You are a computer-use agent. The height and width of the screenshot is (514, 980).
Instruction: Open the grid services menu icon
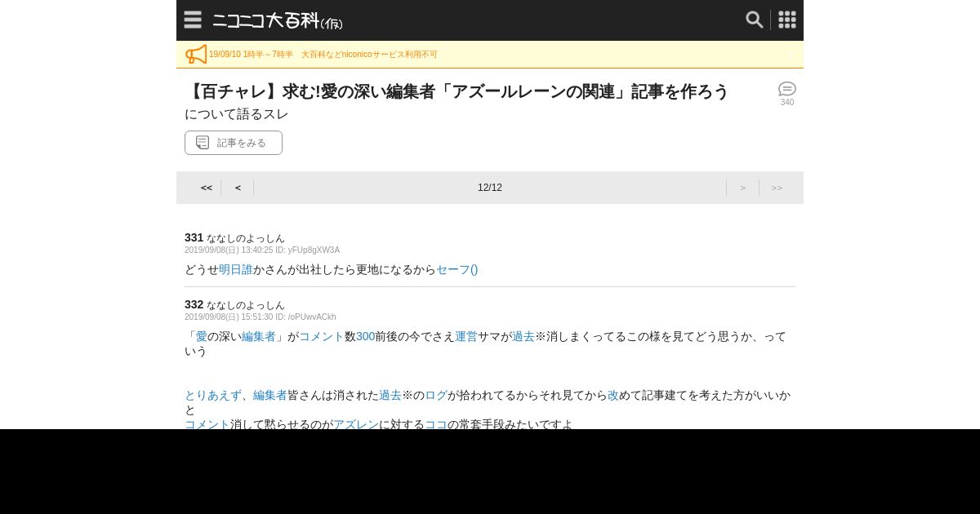tap(787, 20)
